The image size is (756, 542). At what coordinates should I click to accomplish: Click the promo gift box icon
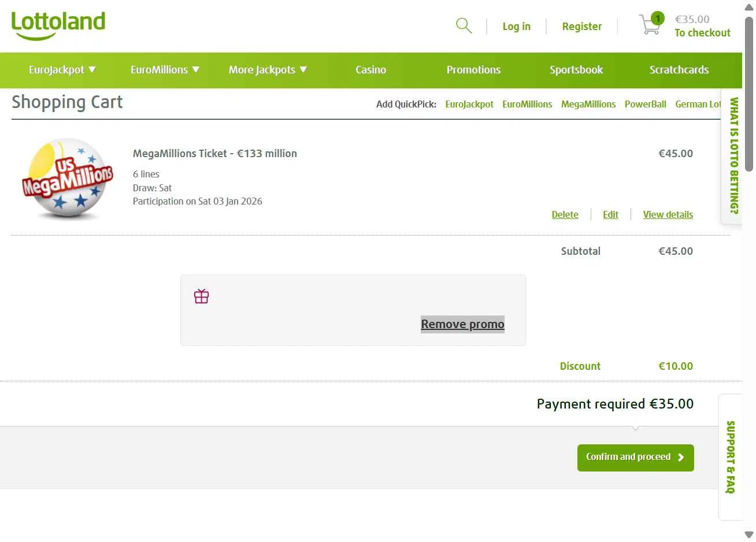tap(201, 296)
